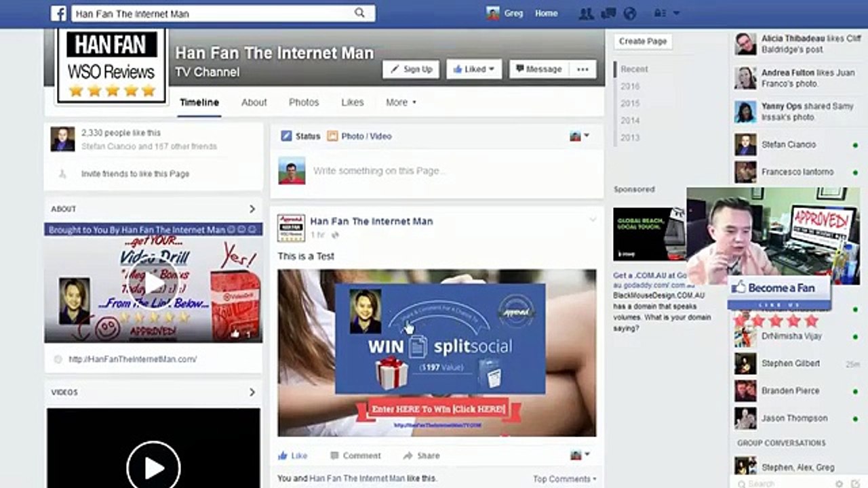Screen dimensions: 868x488
Task: Click the '1 hr' post timestamp
Action: [x=317, y=235]
